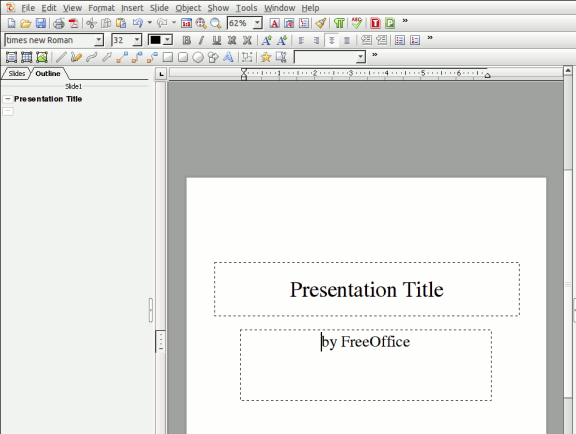Click the vertical scrollbar up arrow

coord(568,70)
